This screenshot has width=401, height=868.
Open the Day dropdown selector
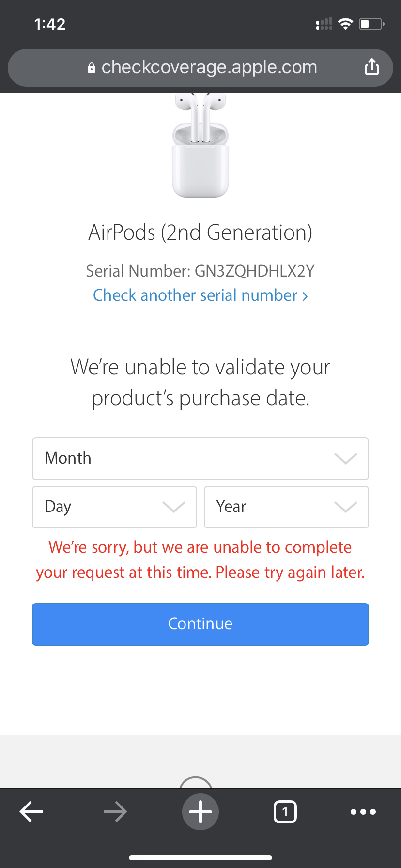point(114,507)
